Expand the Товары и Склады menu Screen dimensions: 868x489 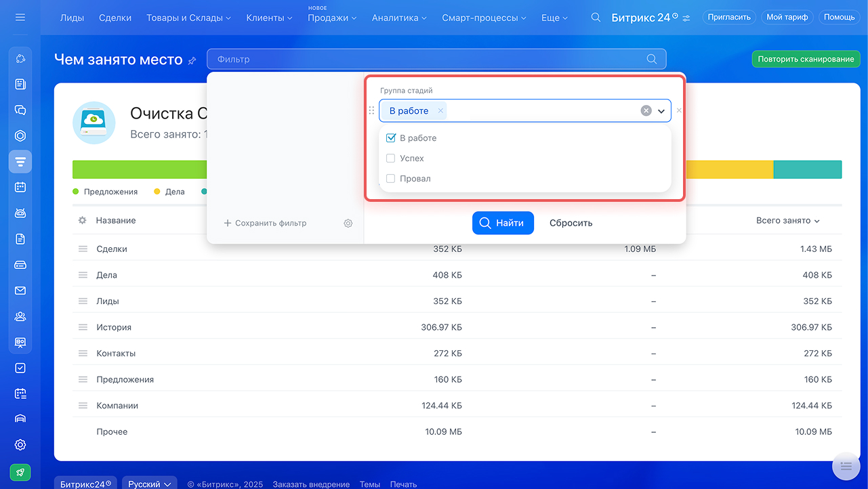point(188,18)
